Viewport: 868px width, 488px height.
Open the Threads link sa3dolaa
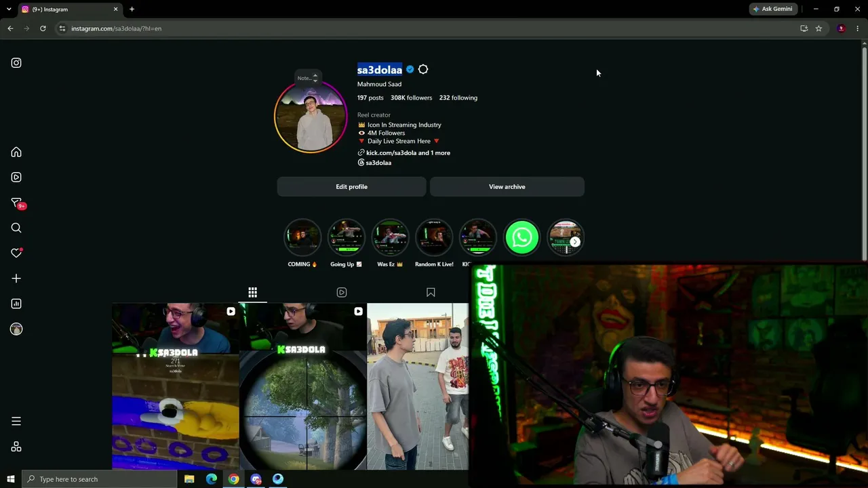374,163
